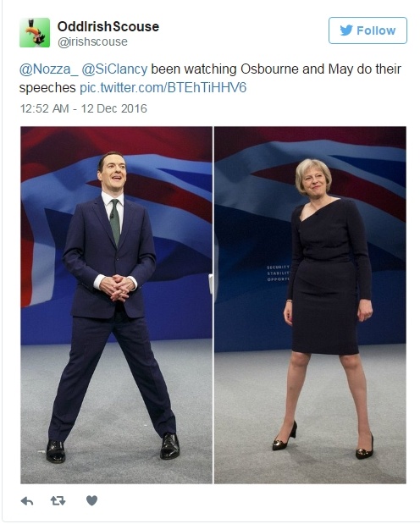
Task: Open the OddIrishScouse display name
Action: pyautogui.click(x=108, y=26)
